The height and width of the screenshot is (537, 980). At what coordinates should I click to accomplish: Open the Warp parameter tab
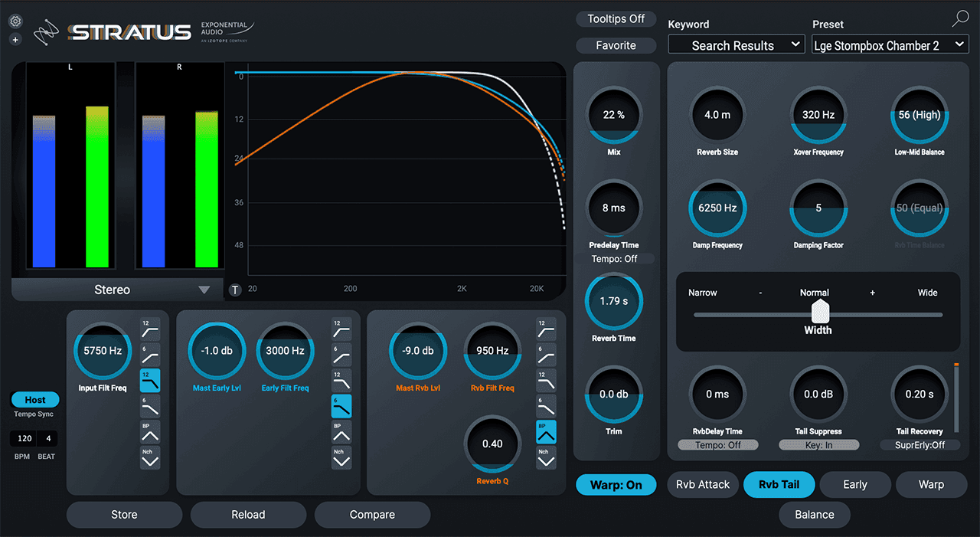[x=931, y=485]
